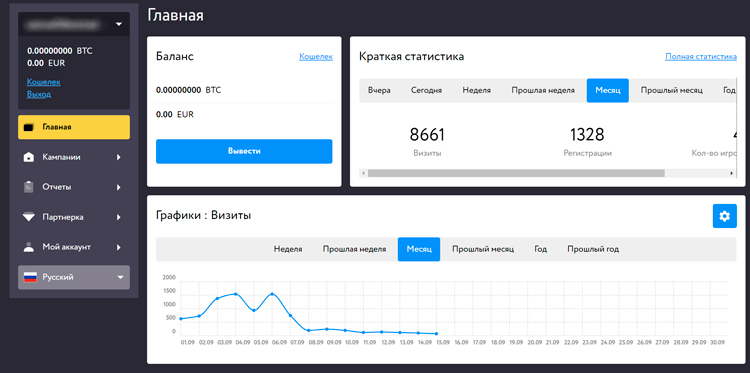
Task: Open Кошелек link in Баланс card
Action: [x=316, y=56]
